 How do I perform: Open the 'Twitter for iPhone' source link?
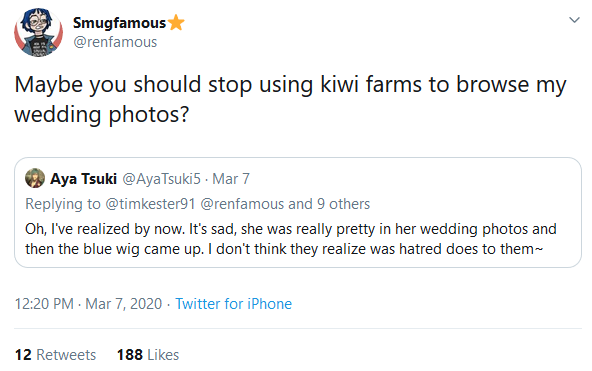point(233,304)
